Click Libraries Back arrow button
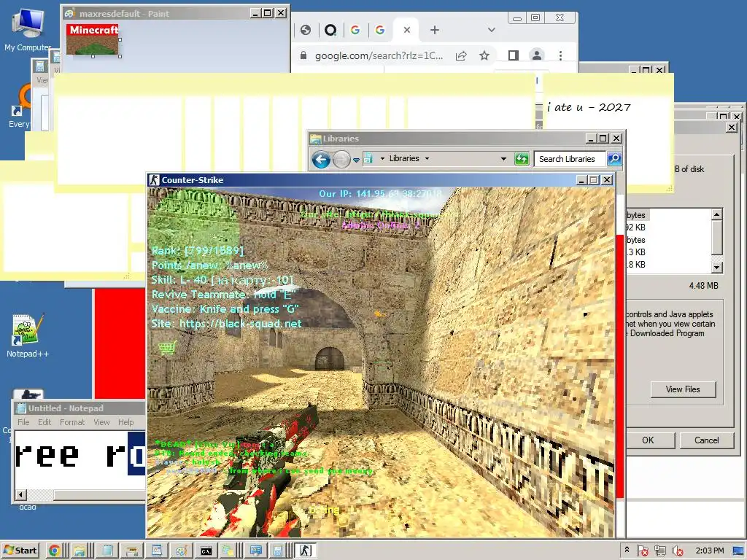747x560 pixels. (321, 159)
